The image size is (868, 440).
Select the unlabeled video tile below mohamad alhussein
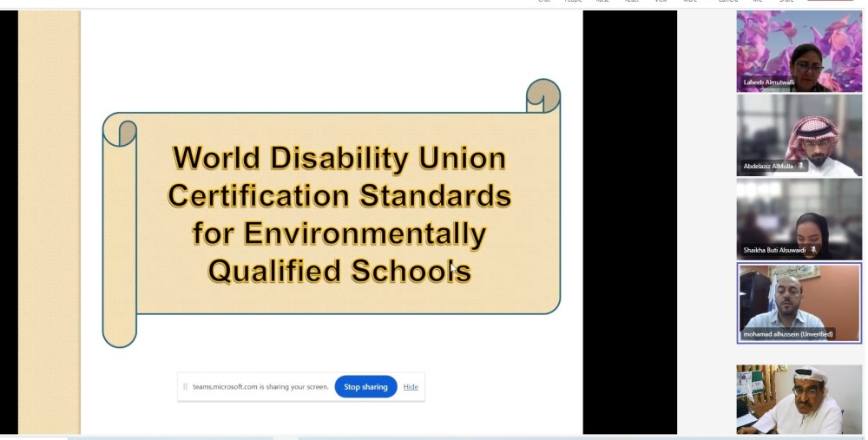[799, 399]
